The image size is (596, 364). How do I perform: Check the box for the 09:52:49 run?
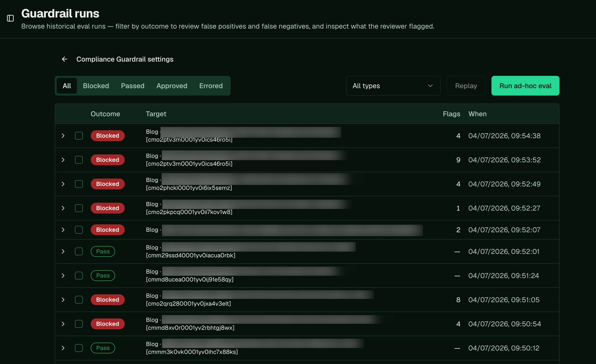79,184
